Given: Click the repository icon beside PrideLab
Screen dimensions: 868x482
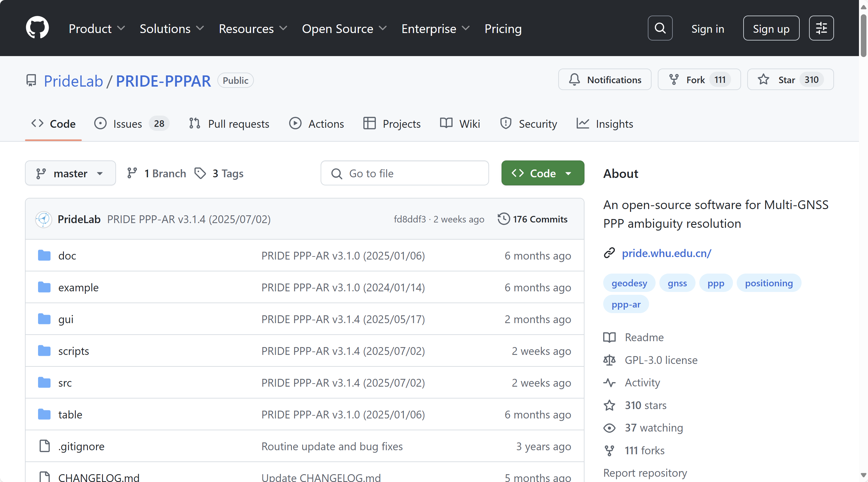Looking at the screenshot, I should pyautogui.click(x=31, y=81).
